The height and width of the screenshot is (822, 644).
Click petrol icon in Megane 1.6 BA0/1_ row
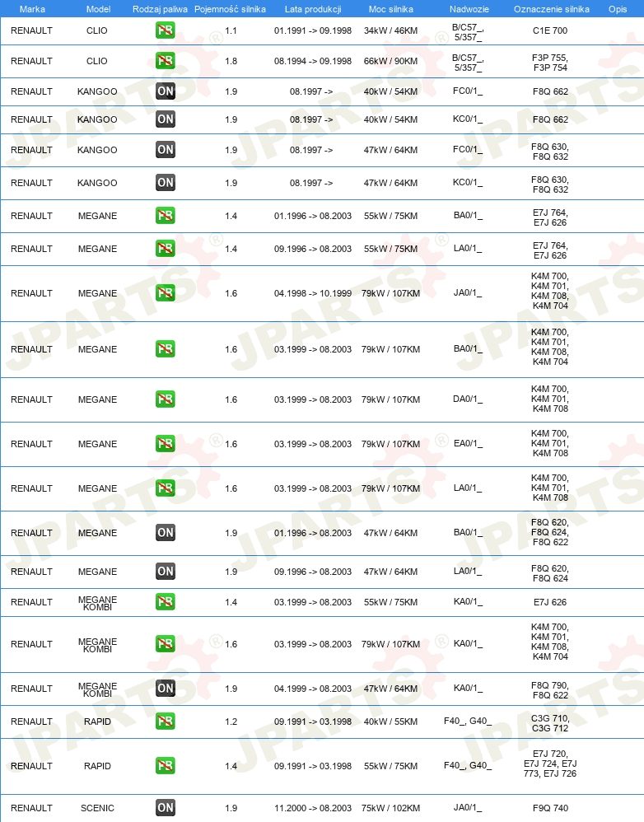click(165, 349)
